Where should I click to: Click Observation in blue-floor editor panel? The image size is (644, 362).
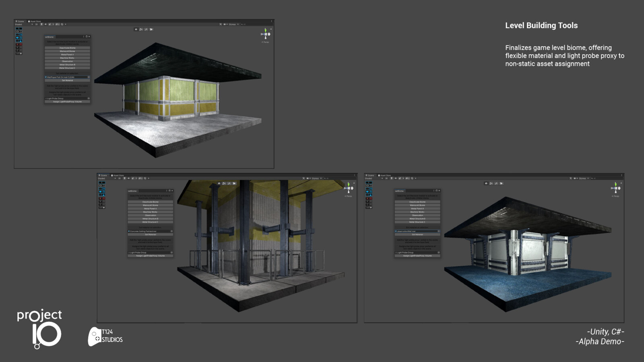pyautogui.click(x=417, y=215)
